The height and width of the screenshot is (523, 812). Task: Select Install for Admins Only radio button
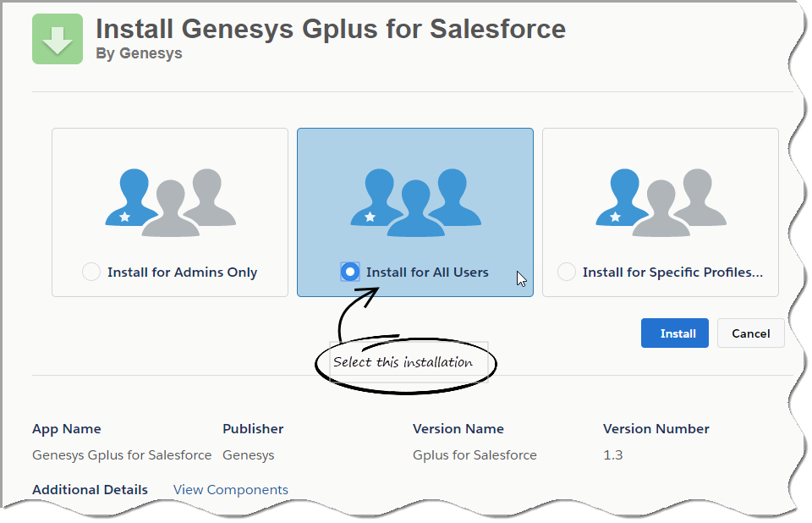[91, 272]
